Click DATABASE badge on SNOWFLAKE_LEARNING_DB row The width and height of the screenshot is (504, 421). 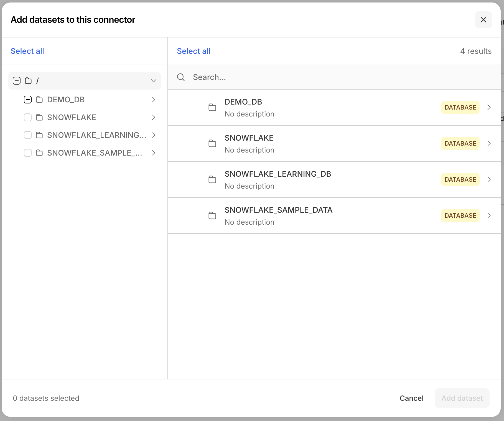pyautogui.click(x=460, y=179)
